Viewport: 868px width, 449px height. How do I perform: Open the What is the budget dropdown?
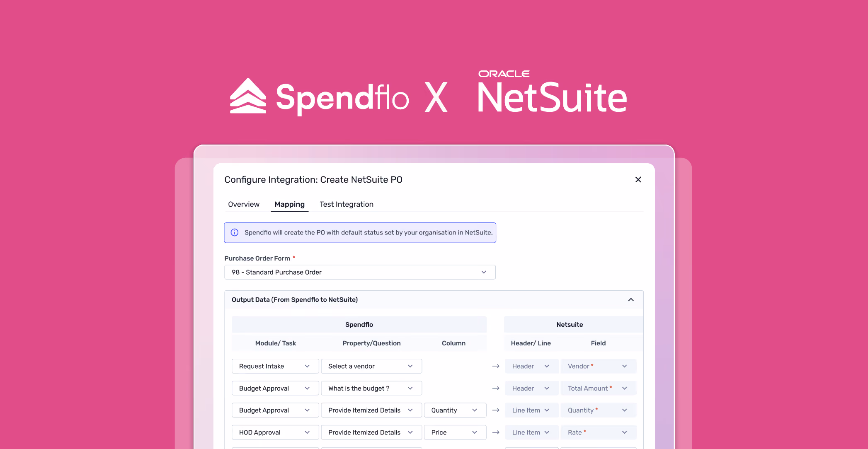(x=371, y=388)
